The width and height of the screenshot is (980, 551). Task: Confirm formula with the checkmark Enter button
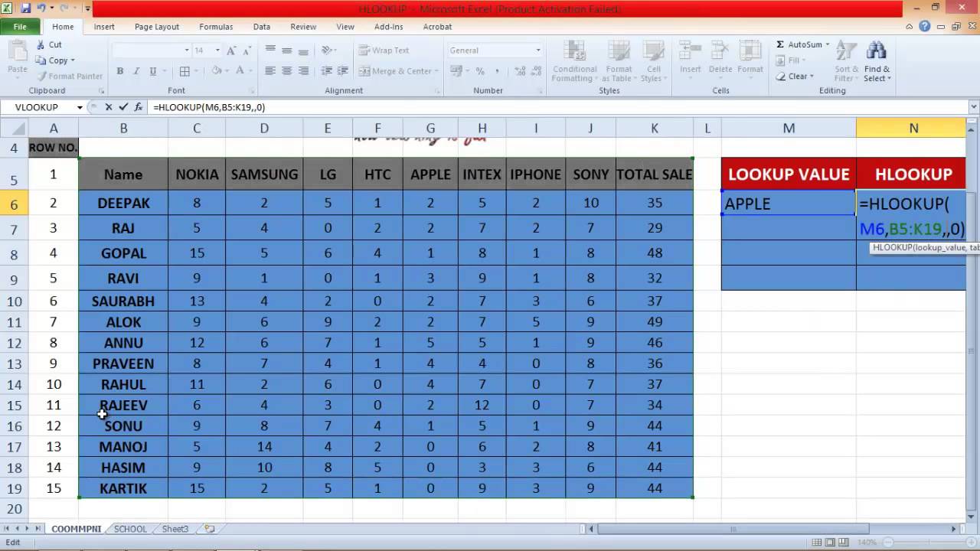pos(122,107)
